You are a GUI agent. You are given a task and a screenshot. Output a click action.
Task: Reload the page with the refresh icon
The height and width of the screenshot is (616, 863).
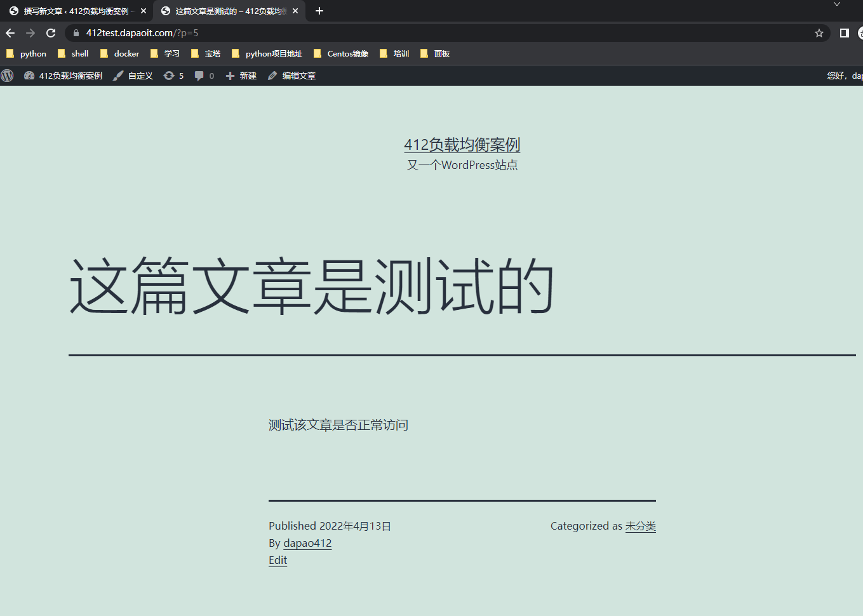coord(51,33)
